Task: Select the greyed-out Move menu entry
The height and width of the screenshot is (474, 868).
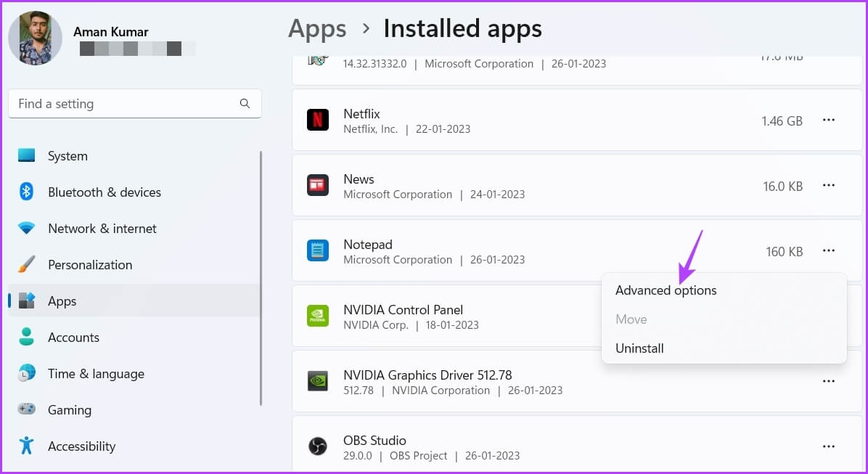Action: pos(724,319)
